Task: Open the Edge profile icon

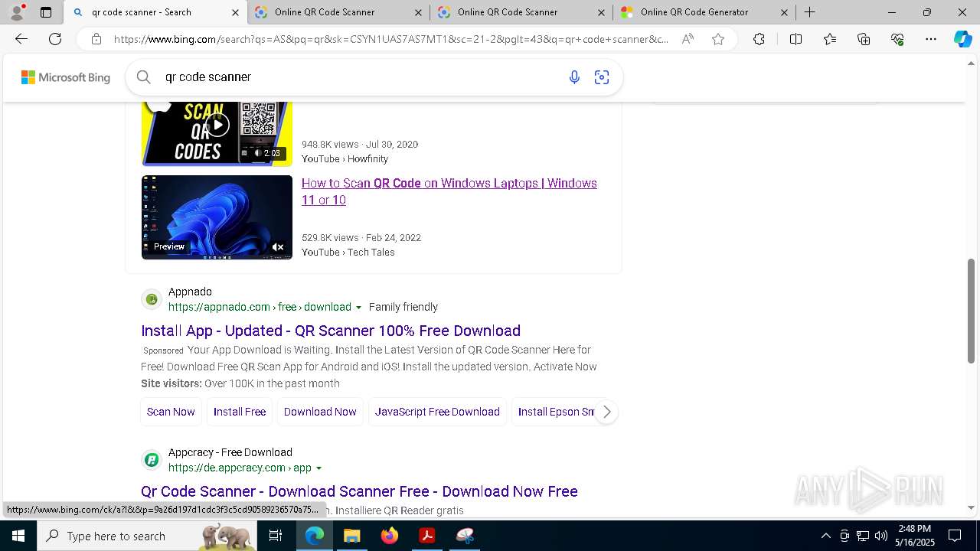Action: coord(17,12)
